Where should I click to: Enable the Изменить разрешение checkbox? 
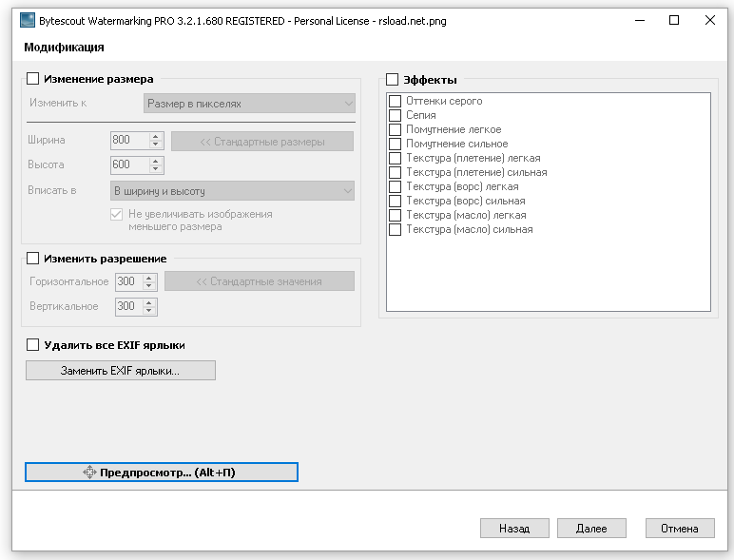click(32, 259)
